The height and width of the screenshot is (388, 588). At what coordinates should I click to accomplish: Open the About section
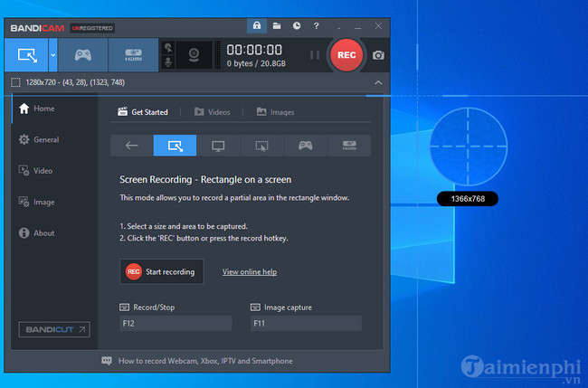click(37, 232)
